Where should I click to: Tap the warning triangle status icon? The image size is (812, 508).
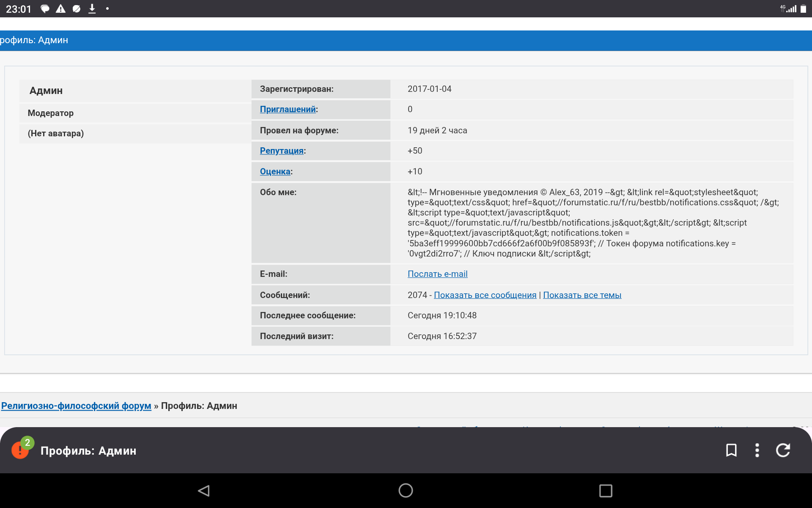[60, 8]
